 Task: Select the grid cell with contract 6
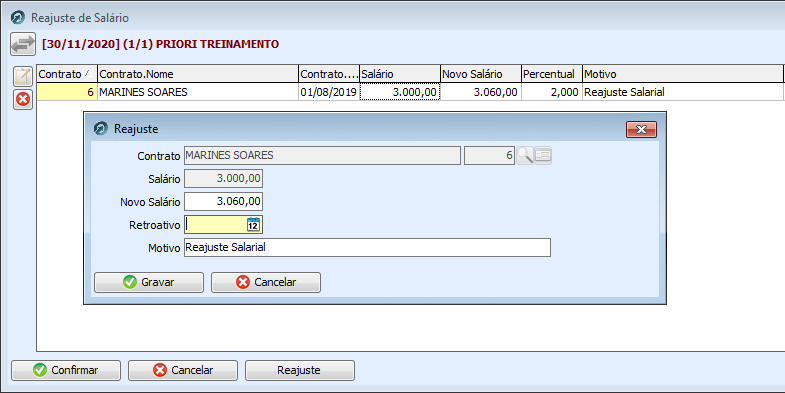[67, 92]
